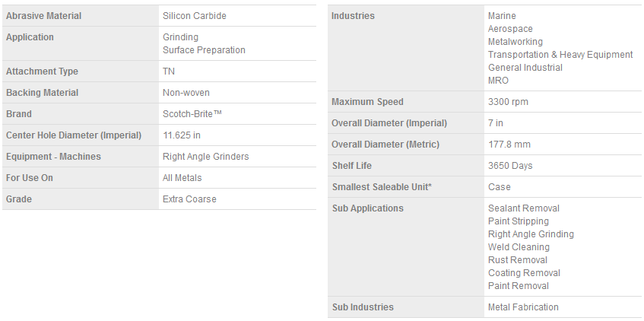Click the Attachment Type TN value

click(169, 72)
